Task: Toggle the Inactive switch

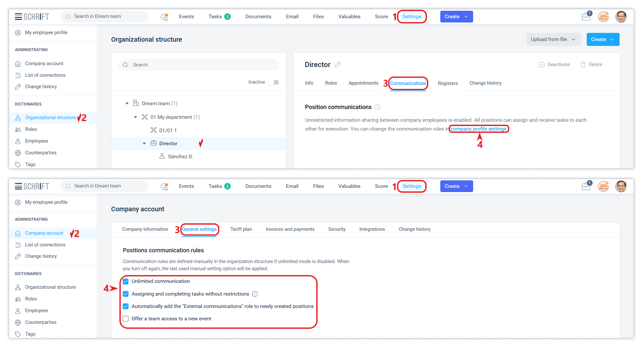Action: coord(274,82)
